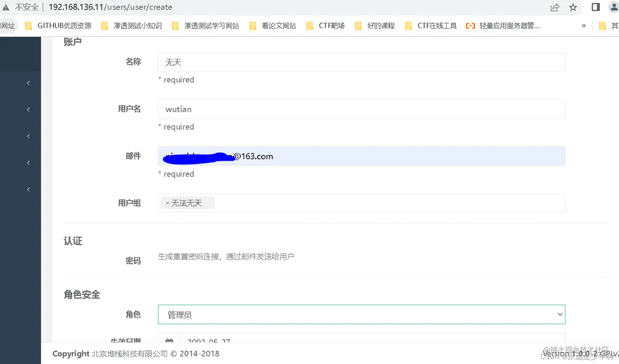Remove the 无法无天 user group tag
619x364 pixels.
pyautogui.click(x=167, y=203)
